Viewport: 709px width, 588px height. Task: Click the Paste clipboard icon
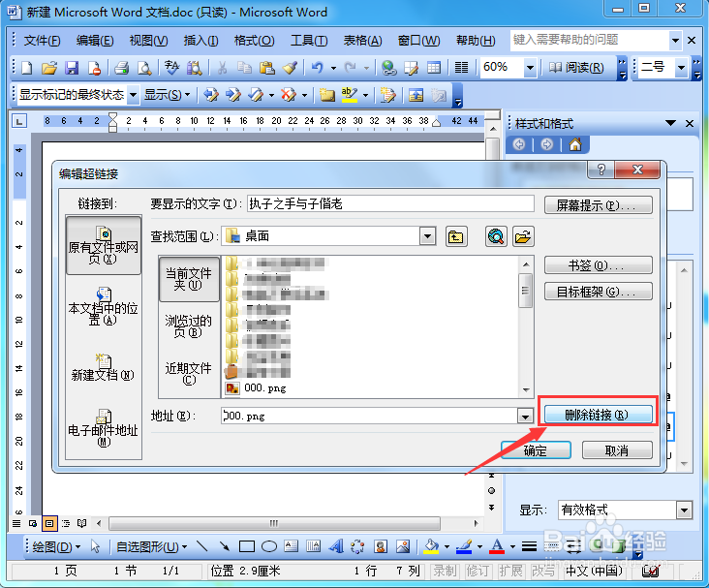266,68
